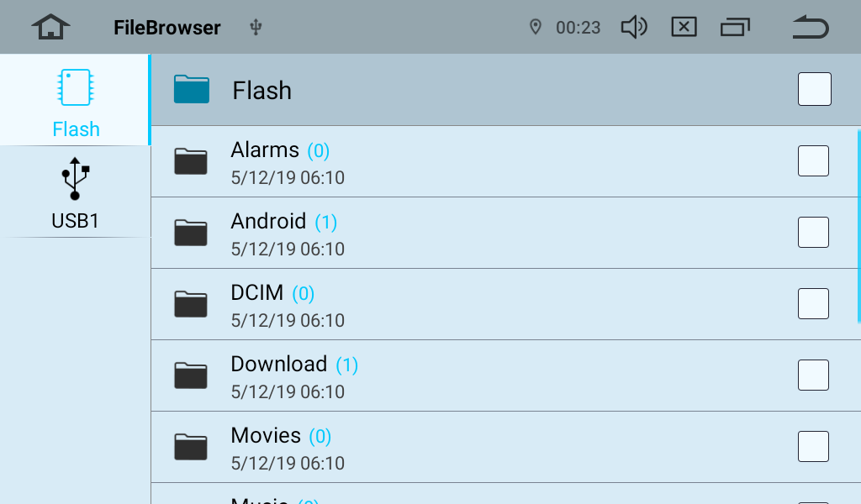The width and height of the screenshot is (861, 504).
Task: Select the DCIM folder checkbox
Action: (813, 303)
